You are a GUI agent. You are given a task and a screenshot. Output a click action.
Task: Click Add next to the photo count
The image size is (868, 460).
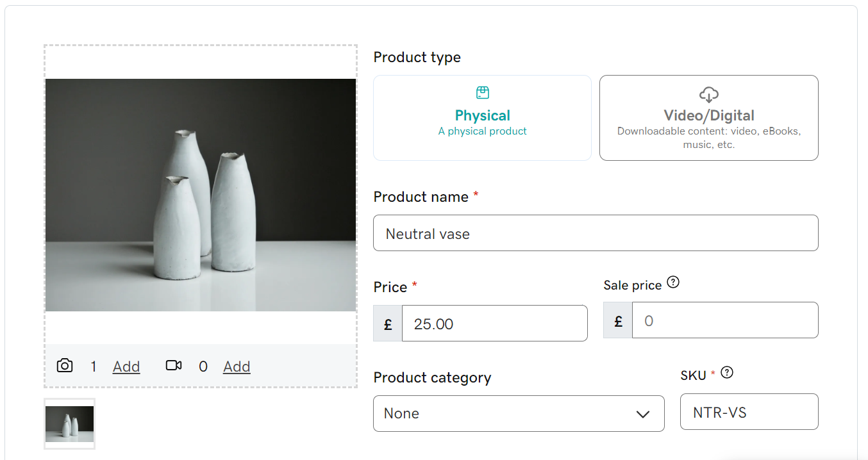click(126, 366)
